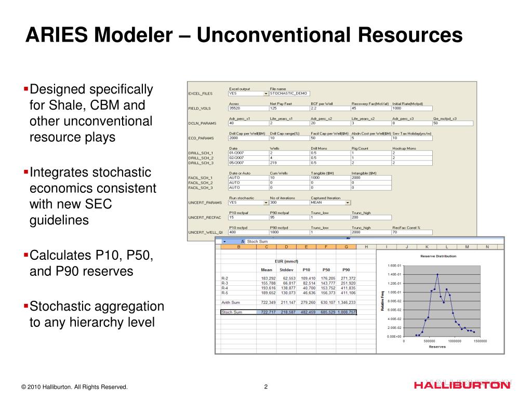Click the Arith Sum row label cell
This screenshot has height=399, width=532.
click(238, 302)
